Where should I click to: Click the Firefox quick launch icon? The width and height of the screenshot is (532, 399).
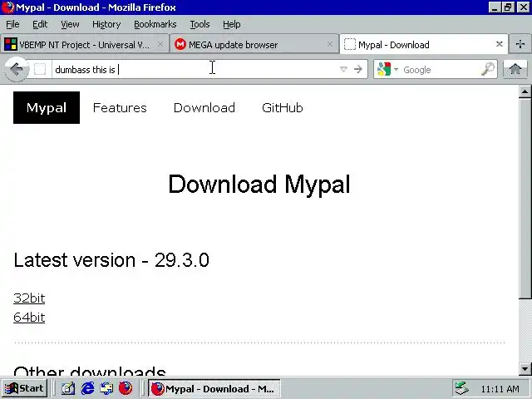coord(126,388)
